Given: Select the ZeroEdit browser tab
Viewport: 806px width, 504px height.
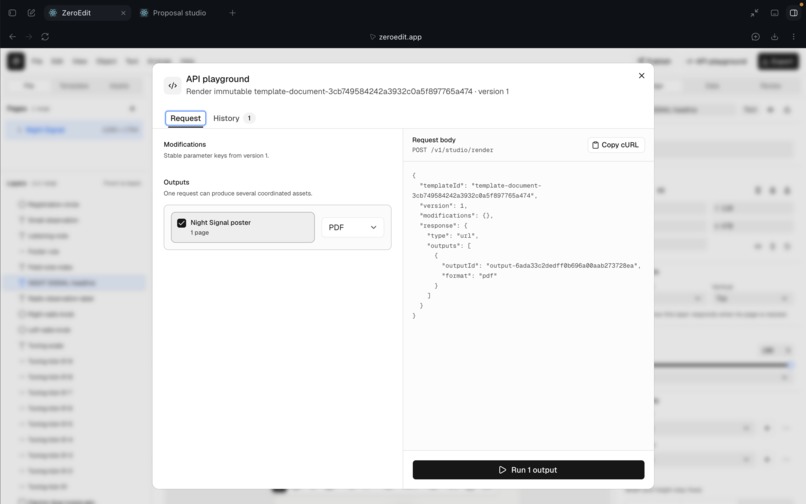Looking at the screenshot, I should click(x=87, y=13).
